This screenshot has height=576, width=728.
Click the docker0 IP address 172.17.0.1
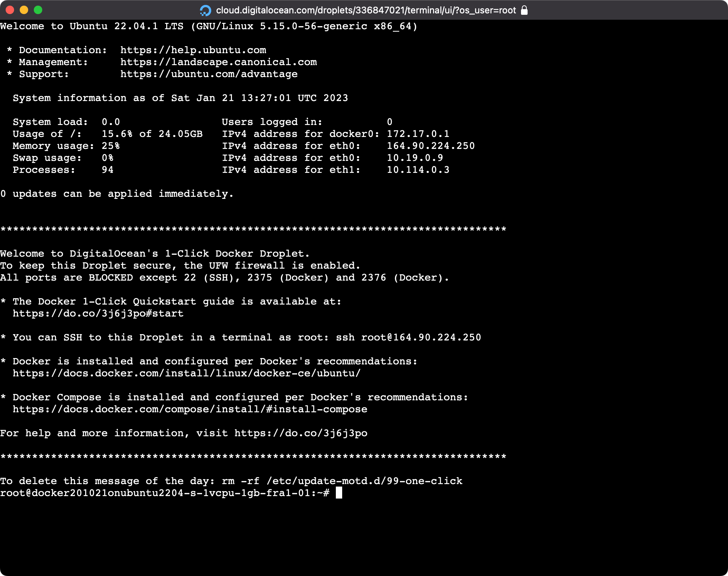tap(418, 134)
